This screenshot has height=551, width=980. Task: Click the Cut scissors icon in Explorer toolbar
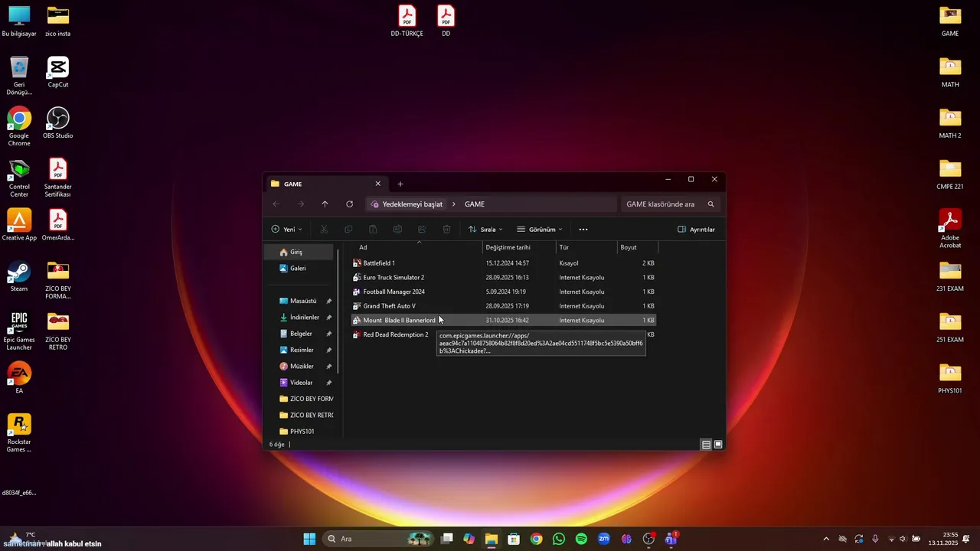tap(324, 229)
